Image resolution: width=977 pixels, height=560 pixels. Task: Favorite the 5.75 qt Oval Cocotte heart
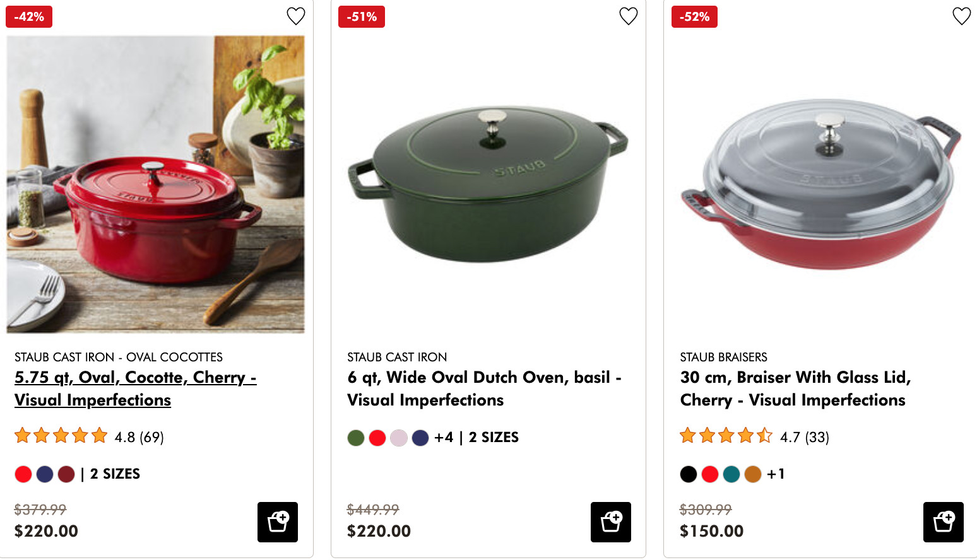(x=296, y=16)
